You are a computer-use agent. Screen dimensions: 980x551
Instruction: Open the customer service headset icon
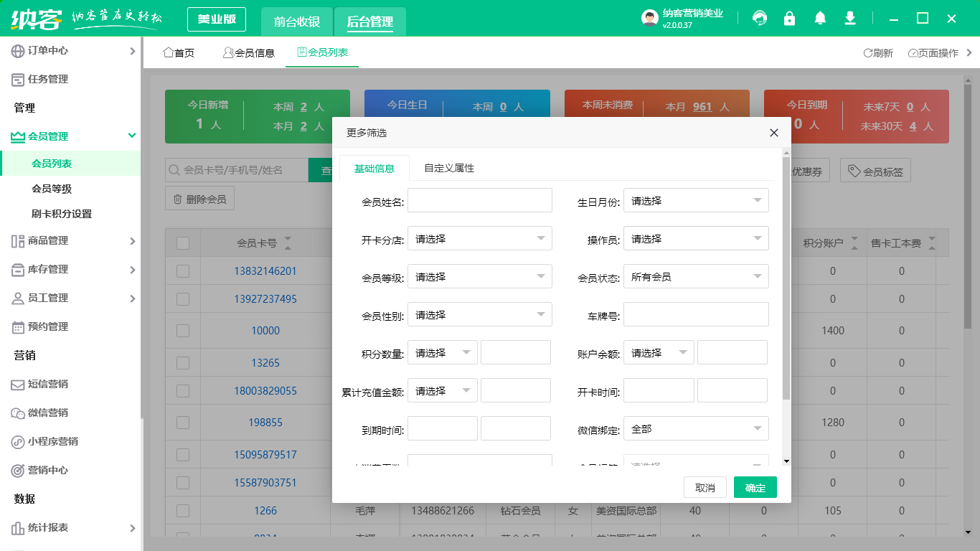point(759,18)
